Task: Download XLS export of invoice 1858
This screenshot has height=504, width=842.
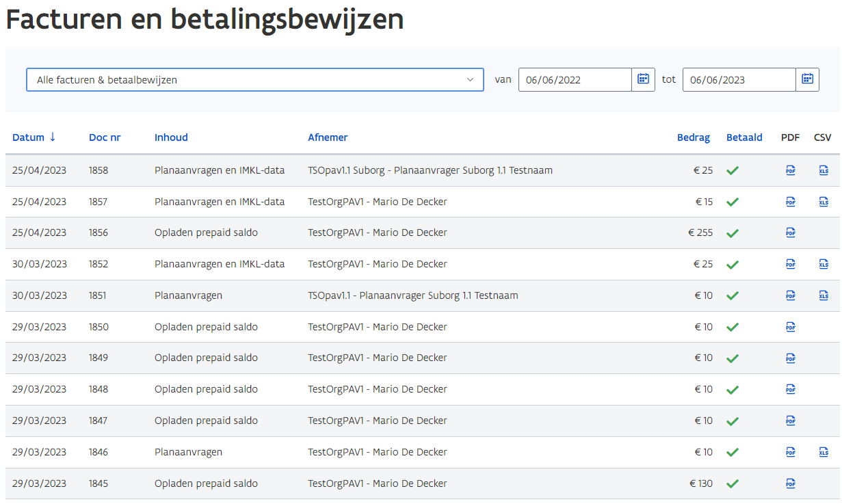Action: (x=824, y=170)
